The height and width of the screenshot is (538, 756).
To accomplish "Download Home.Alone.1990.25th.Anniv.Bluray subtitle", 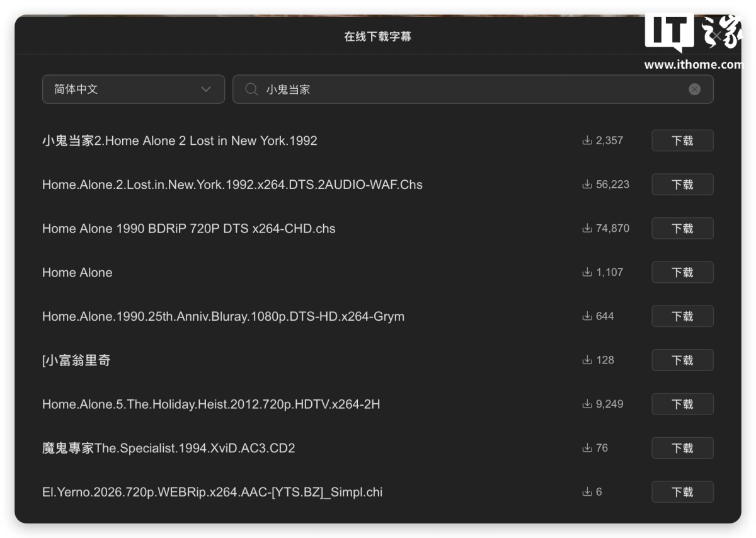I will (x=682, y=316).
